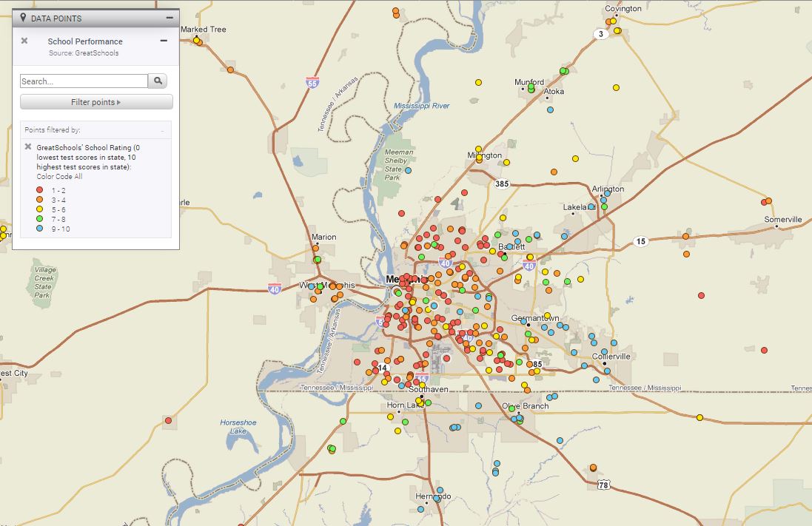The width and height of the screenshot is (812, 526).
Task: Click the search magnifier button
Action: tap(158, 81)
